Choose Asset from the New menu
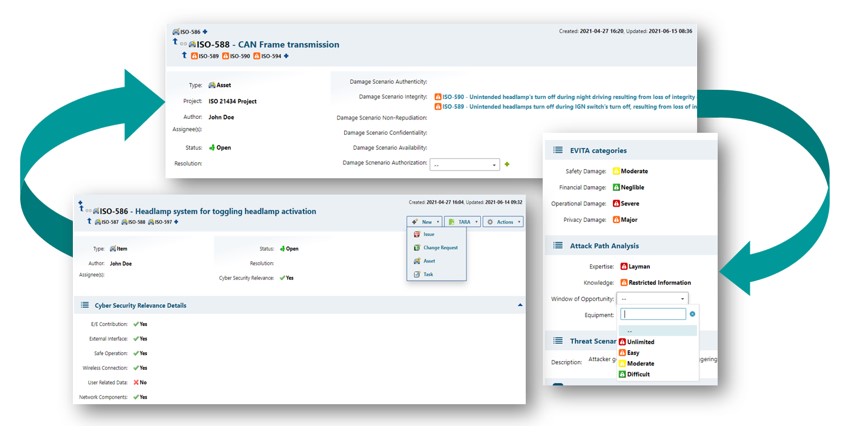This screenshot has width=862, height=441. (x=436, y=261)
